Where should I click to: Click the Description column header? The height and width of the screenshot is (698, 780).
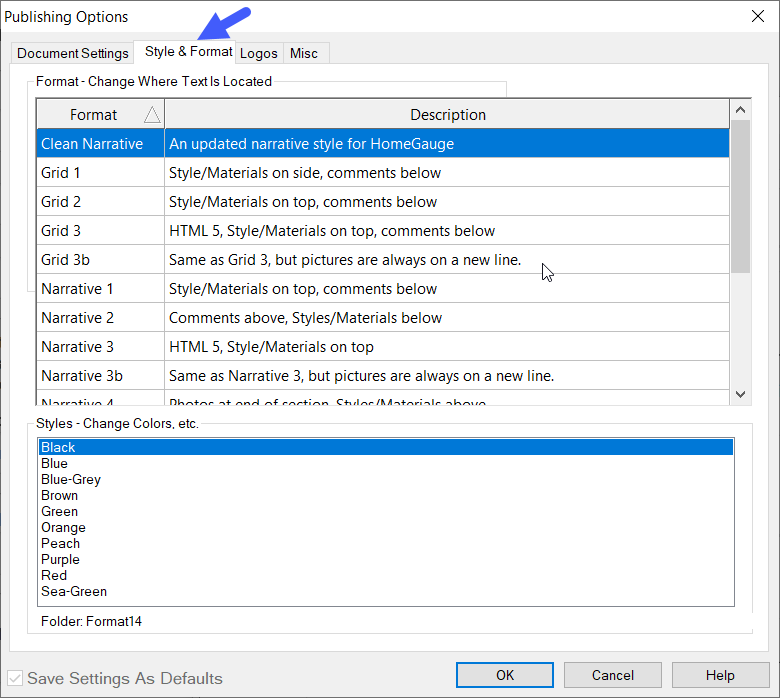click(x=447, y=115)
